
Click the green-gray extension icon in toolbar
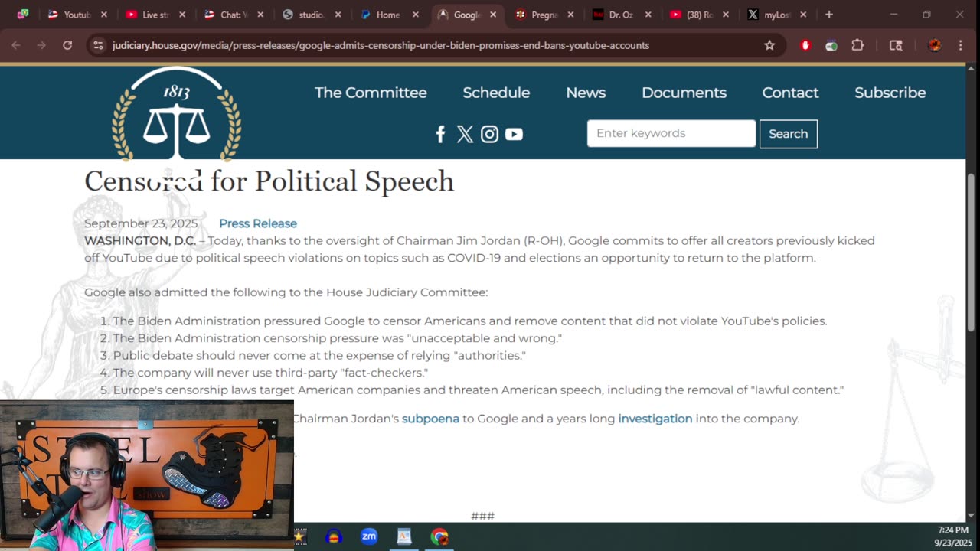831,45
